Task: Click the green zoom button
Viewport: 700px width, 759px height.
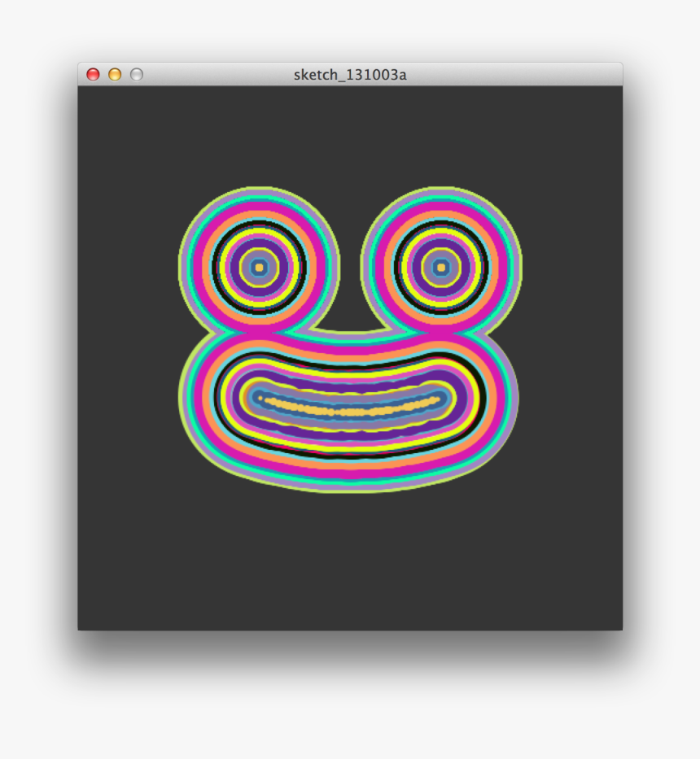Action: [136, 73]
